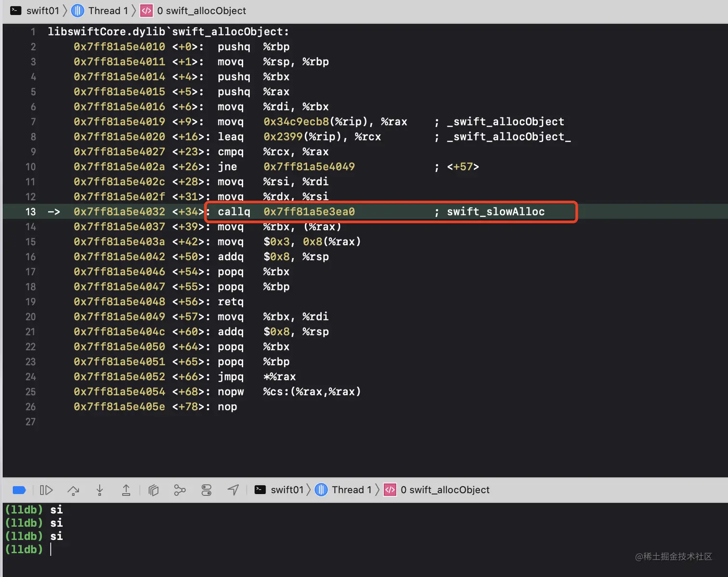
Task: Click the movq $0x3, 0x8(%rax) instruction
Action: click(x=289, y=242)
